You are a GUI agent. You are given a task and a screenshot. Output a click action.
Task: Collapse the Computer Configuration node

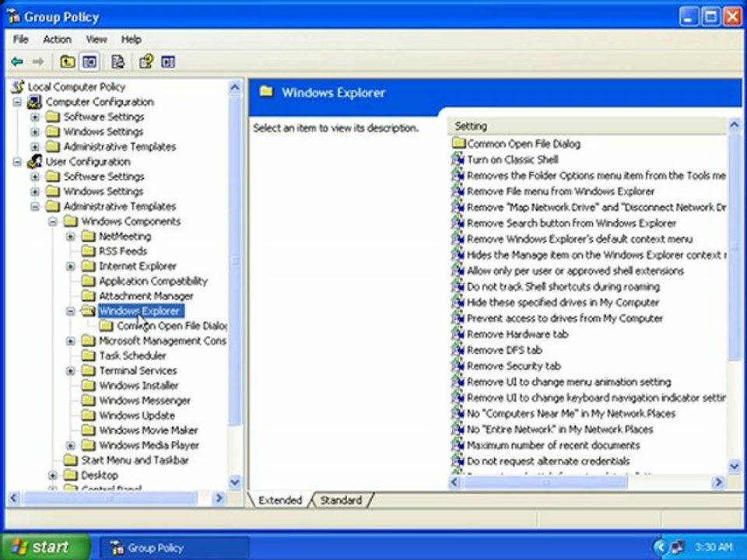pos(17,102)
